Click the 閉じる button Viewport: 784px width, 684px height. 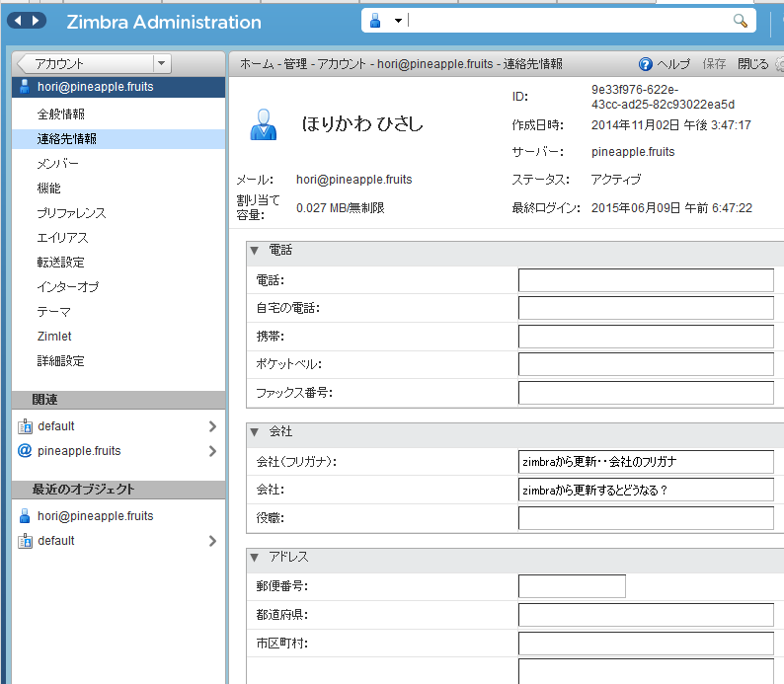click(x=752, y=64)
